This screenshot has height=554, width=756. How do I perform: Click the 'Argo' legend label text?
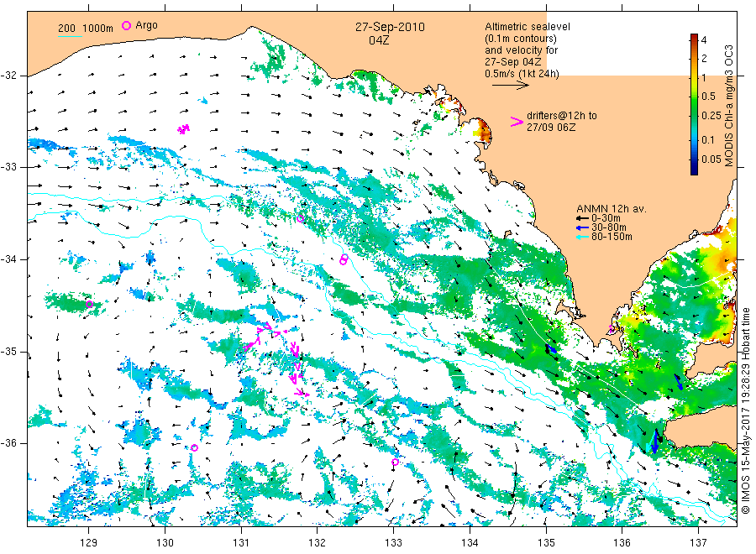pos(146,25)
